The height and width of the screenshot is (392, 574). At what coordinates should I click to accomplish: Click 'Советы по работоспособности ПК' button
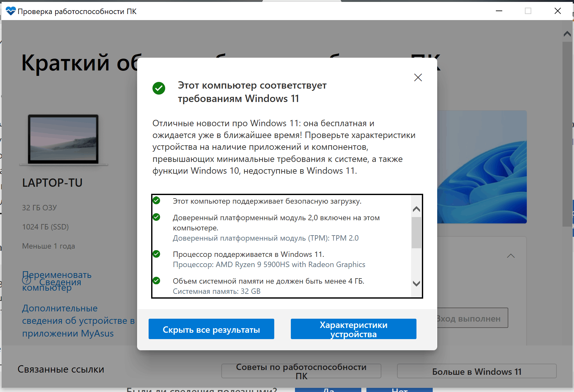click(301, 371)
